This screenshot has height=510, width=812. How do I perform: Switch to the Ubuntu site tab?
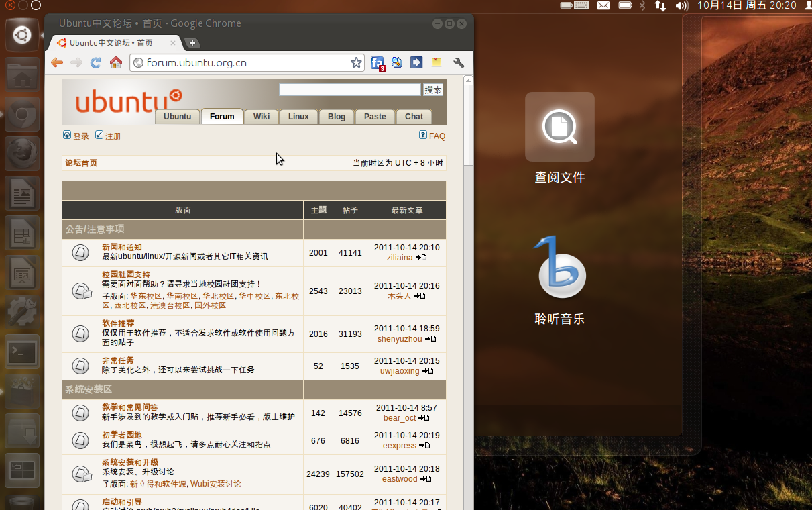point(178,117)
